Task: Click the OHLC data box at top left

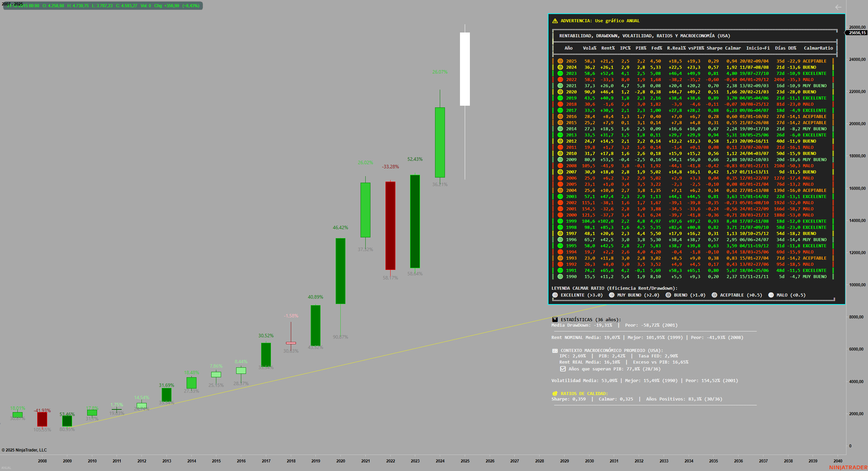Action: click(103, 6)
